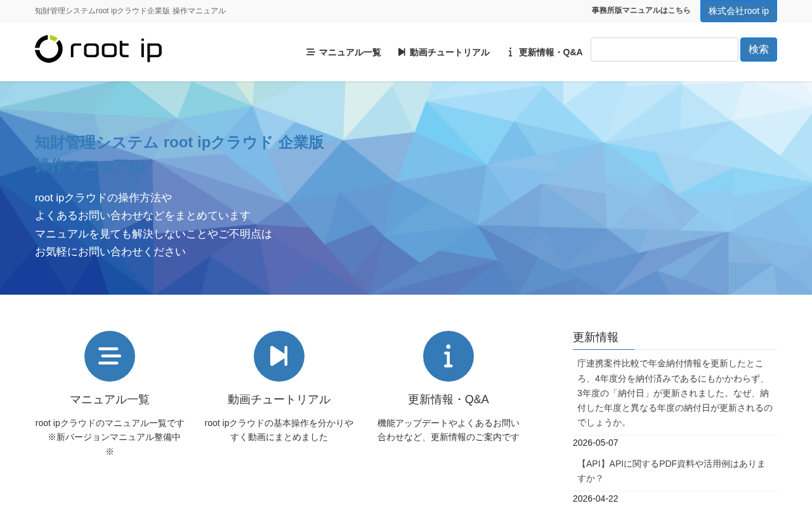Click the description root ipクラウドの基本操作を分かりやすく動画に
812x508 pixels.
point(279,430)
